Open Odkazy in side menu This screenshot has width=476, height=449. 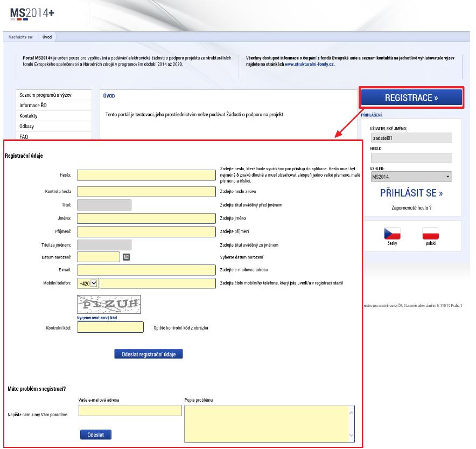coord(54,127)
